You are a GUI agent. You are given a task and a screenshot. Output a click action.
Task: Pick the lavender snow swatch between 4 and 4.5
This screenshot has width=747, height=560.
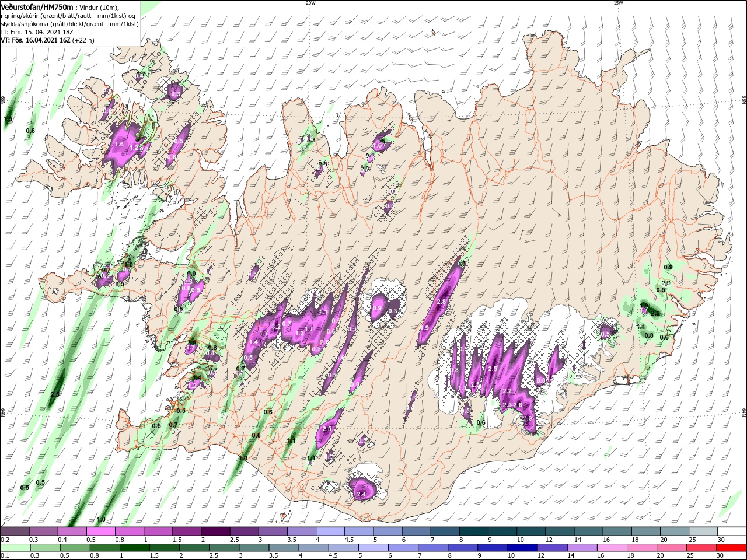coord(330,531)
